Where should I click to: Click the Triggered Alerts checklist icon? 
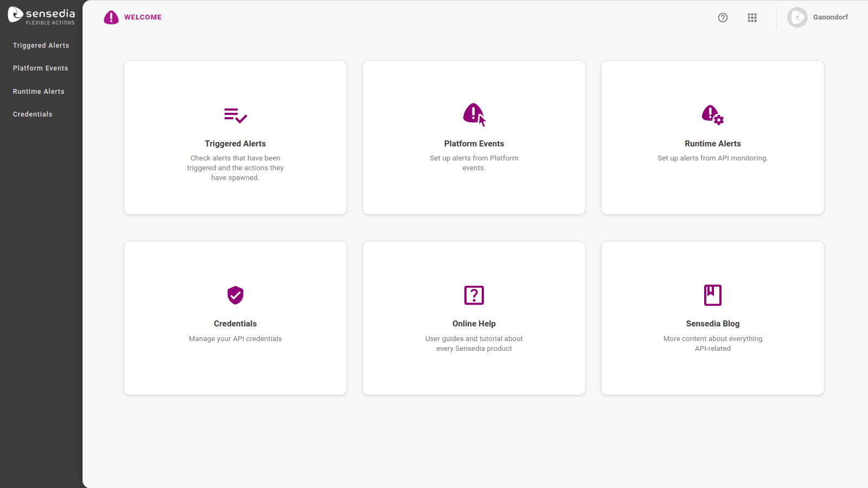coord(235,115)
